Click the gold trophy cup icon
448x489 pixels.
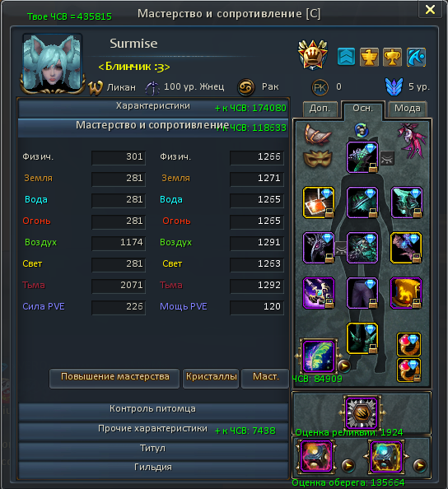click(x=393, y=57)
